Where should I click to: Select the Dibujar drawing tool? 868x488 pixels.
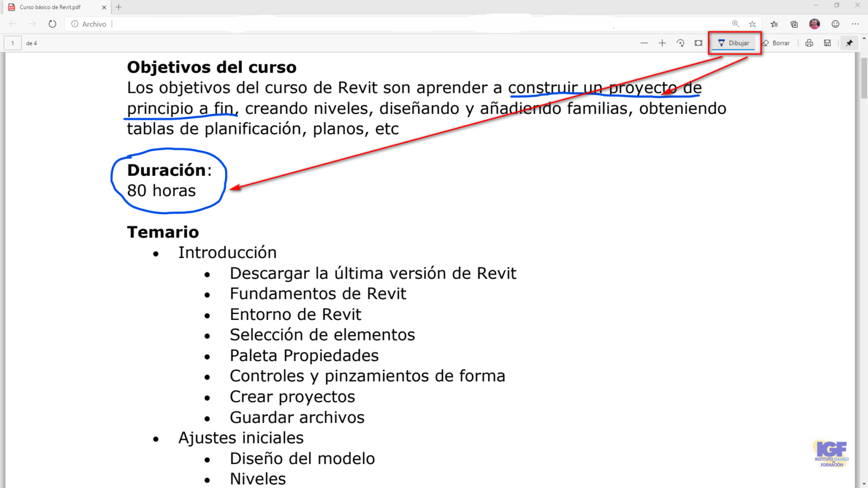tap(733, 43)
